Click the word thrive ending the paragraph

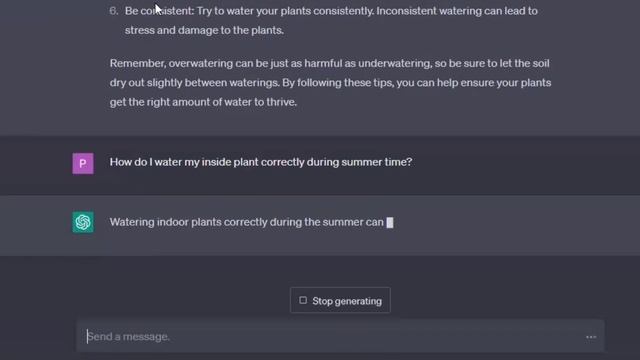click(x=281, y=102)
